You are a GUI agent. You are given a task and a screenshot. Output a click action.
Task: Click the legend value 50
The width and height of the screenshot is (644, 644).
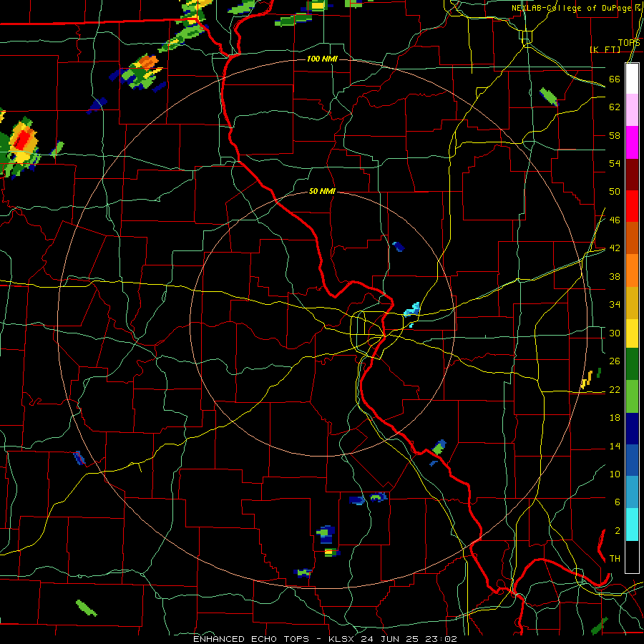[x=615, y=191]
